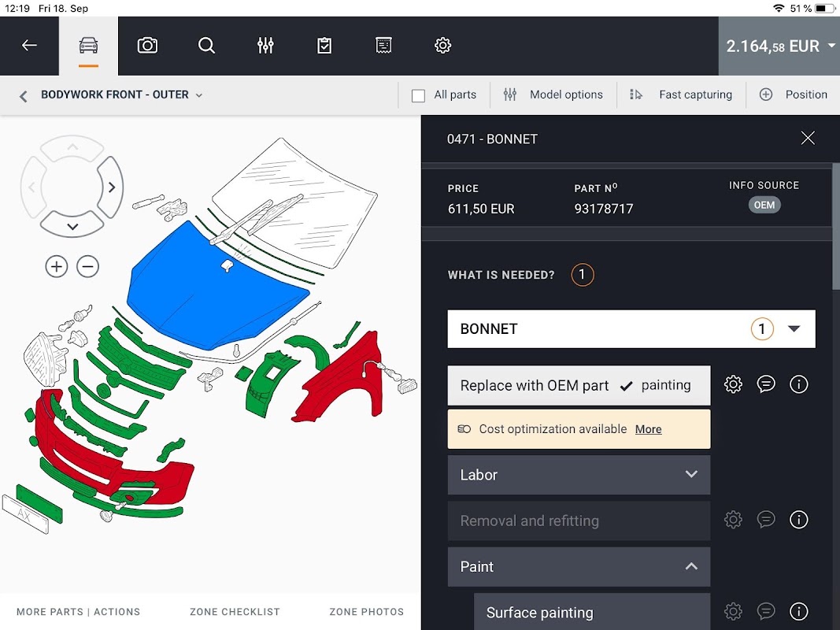Image resolution: width=840 pixels, height=630 pixels.
Task: Expand the Labor section
Action: pyautogui.click(x=579, y=475)
